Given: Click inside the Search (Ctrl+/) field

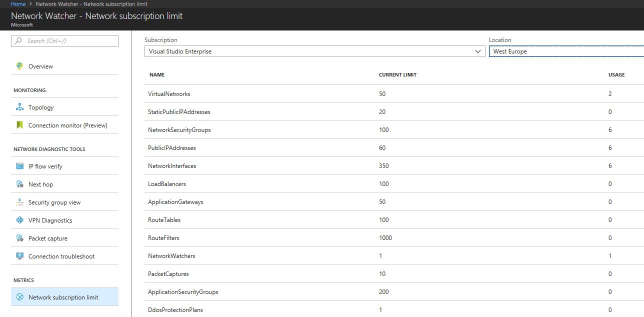Looking at the screenshot, I should point(64,41).
